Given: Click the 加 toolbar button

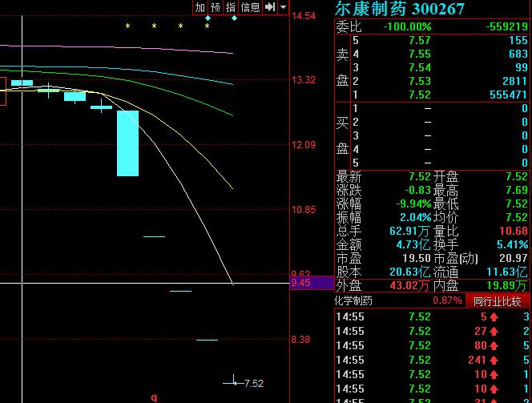Looking at the screenshot, I should tap(200, 7).
